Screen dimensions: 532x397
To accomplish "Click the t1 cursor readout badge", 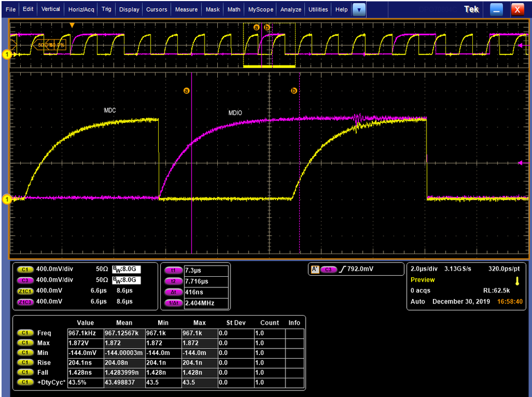I will [173, 270].
